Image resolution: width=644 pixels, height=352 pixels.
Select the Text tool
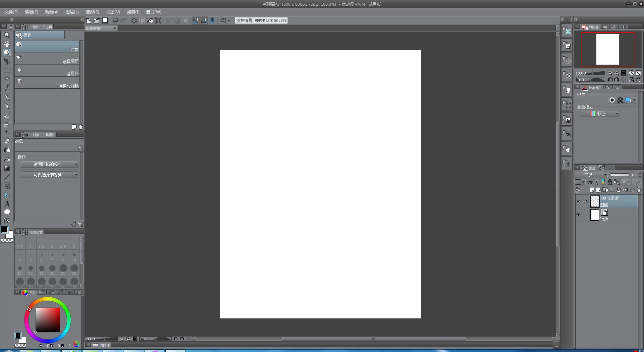pyautogui.click(x=7, y=204)
